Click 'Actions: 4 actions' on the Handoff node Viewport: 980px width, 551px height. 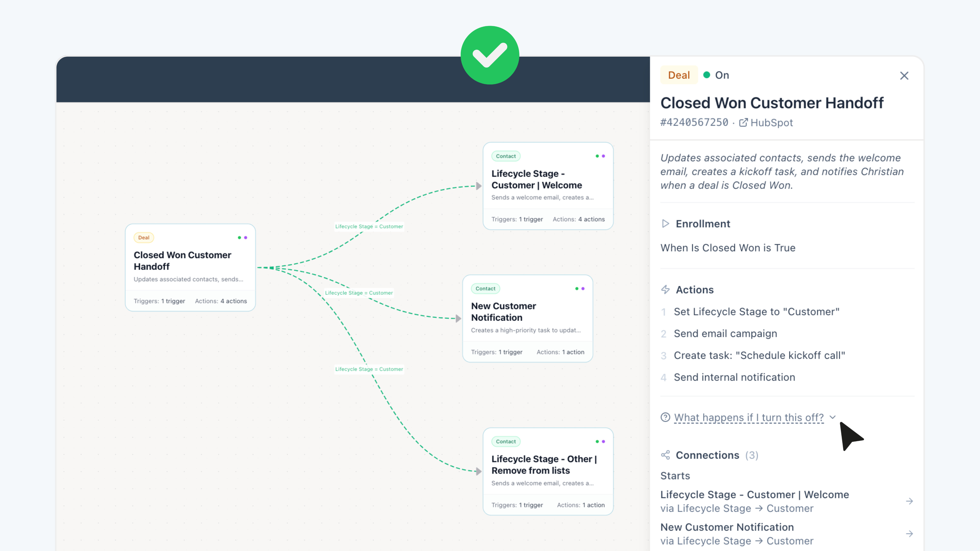coord(221,301)
